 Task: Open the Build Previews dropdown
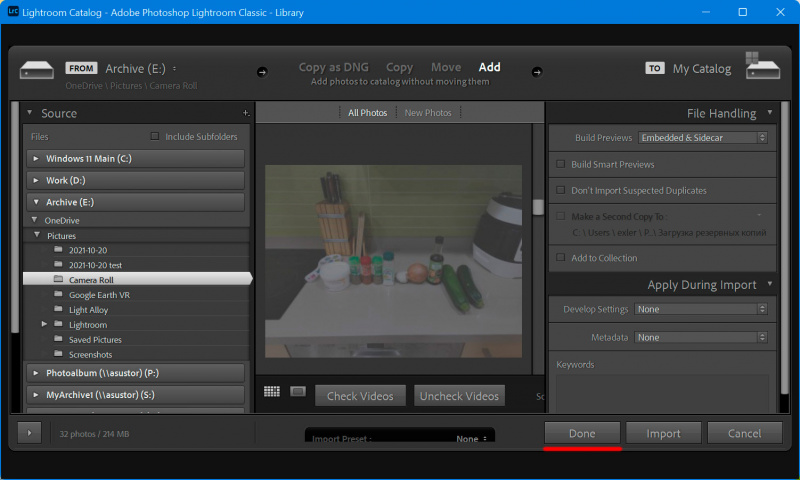pos(703,137)
